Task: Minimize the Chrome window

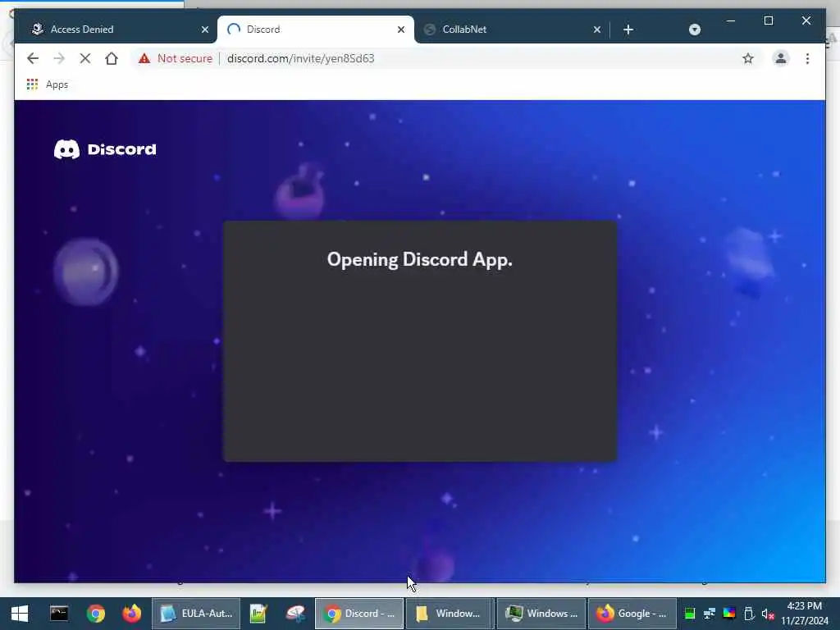Action: pos(730,21)
